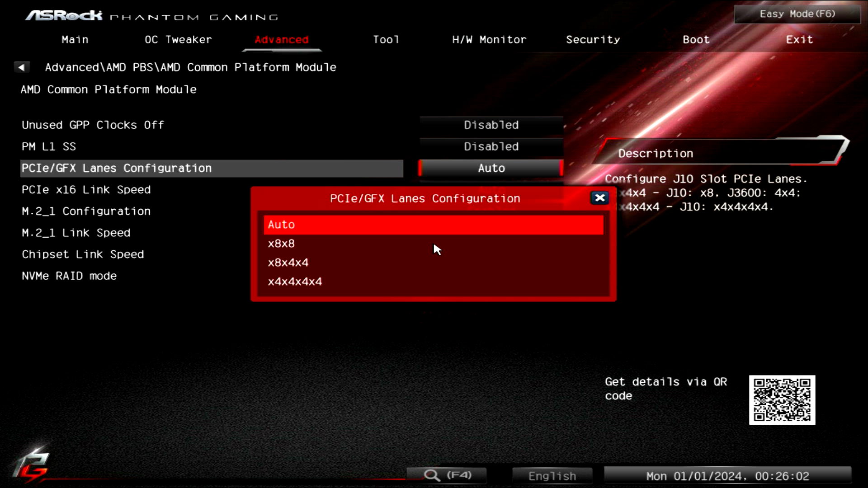This screenshot has height=488, width=868.
Task: Click the QR code image
Action: coord(782,400)
